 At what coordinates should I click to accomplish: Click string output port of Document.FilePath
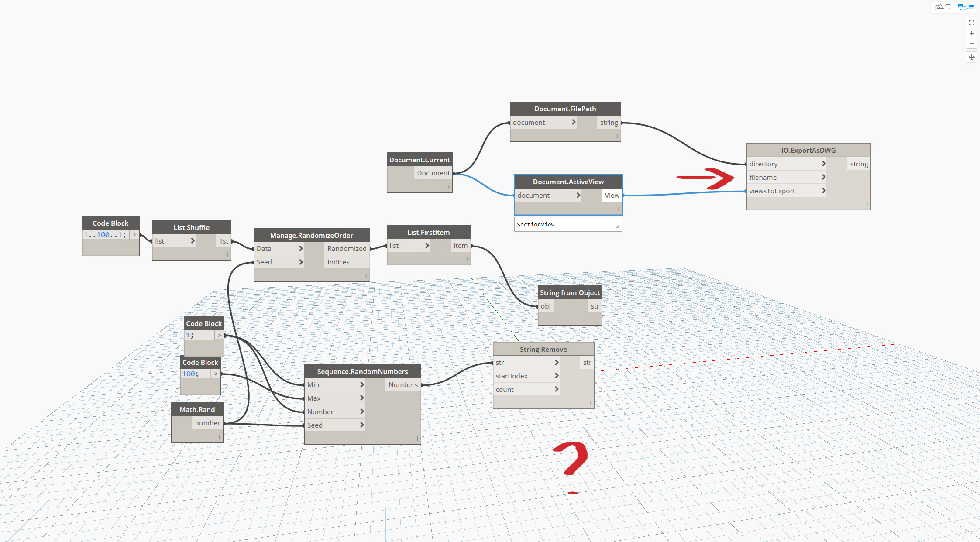coord(609,123)
